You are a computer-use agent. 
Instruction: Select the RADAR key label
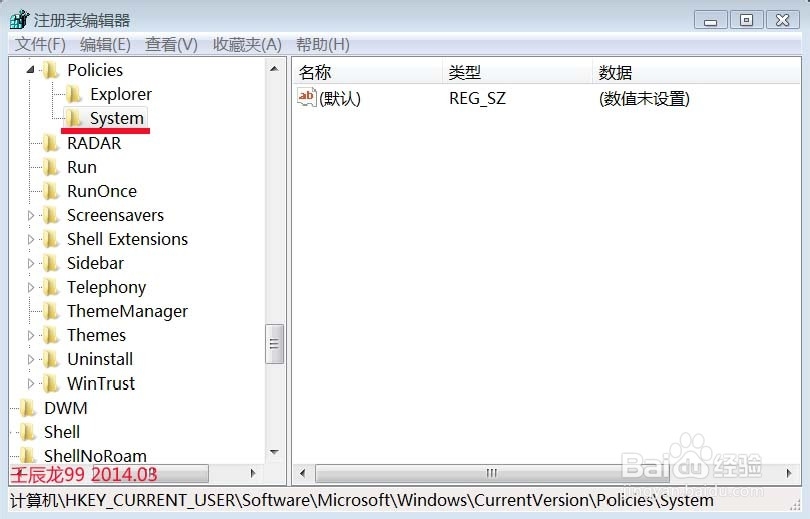[x=94, y=143]
